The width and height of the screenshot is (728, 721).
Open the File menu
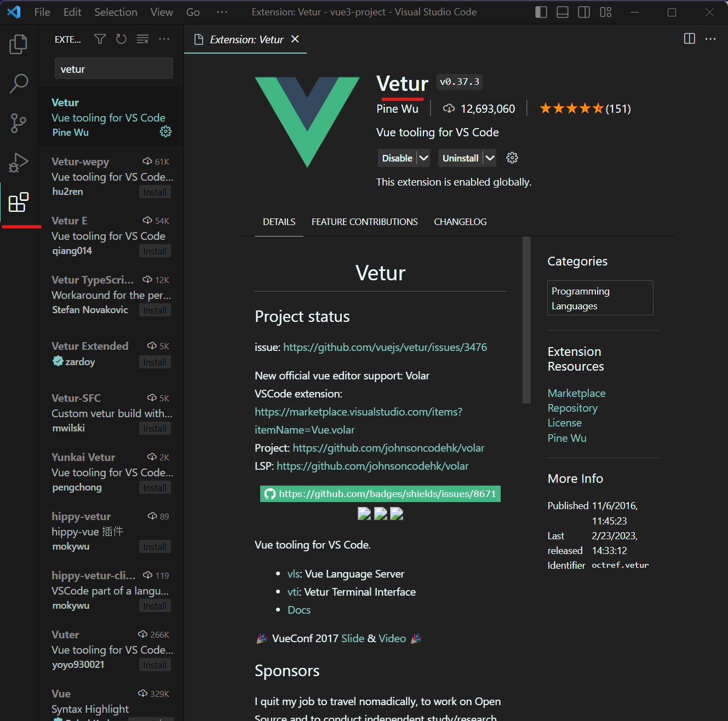point(42,12)
